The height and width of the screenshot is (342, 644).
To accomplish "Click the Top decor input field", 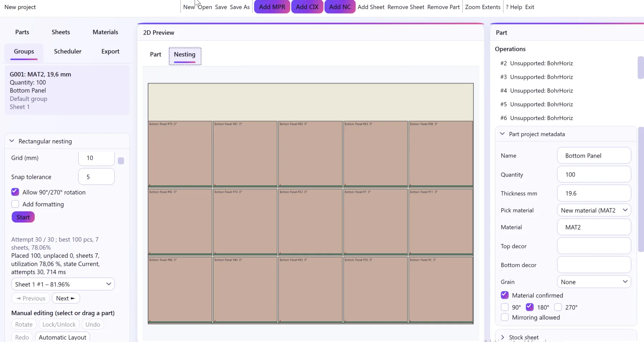I will pyautogui.click(x=594, y=246).
